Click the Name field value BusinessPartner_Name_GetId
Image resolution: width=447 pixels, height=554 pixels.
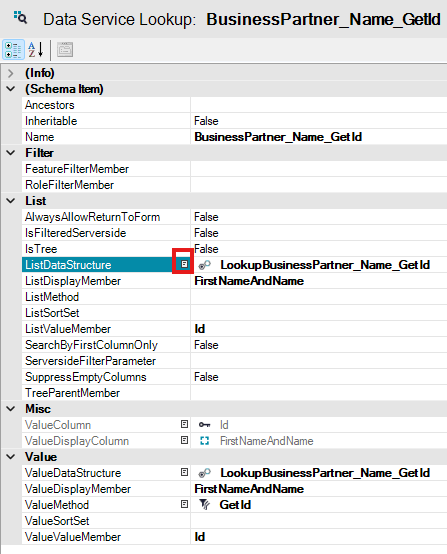coord(278,137)
